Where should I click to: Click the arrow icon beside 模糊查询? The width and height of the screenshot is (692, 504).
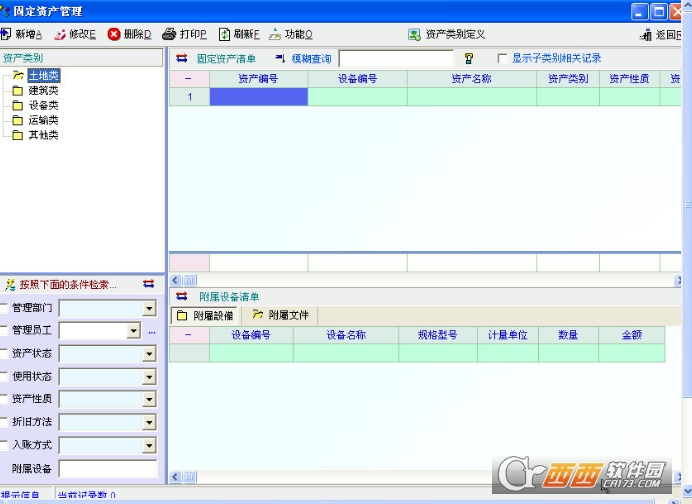coord(281,58)
